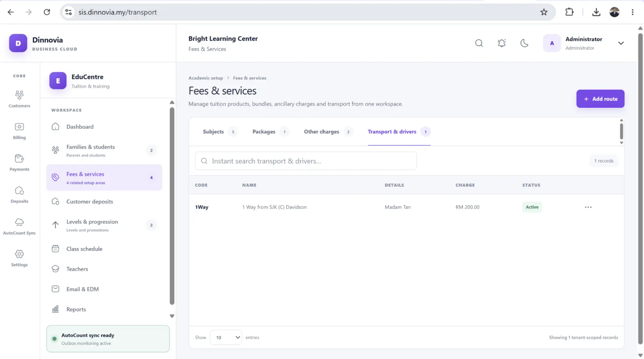This screenshot has width=644, height=359.
Task: Follow the Academic setup breadcrumb link
Action: pyautogui.click(x=206, y=78)
